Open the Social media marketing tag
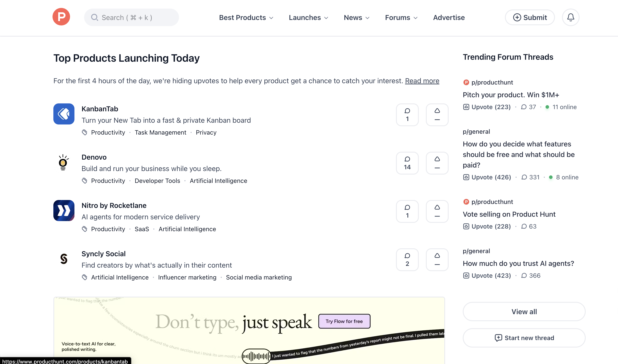618x364 pixels. (259, 278)
